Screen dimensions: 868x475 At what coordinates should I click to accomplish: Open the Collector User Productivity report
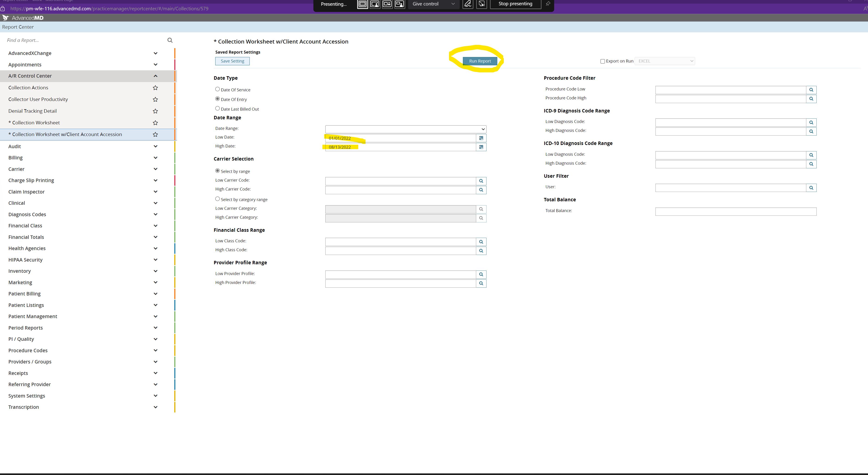click(38, 99)
